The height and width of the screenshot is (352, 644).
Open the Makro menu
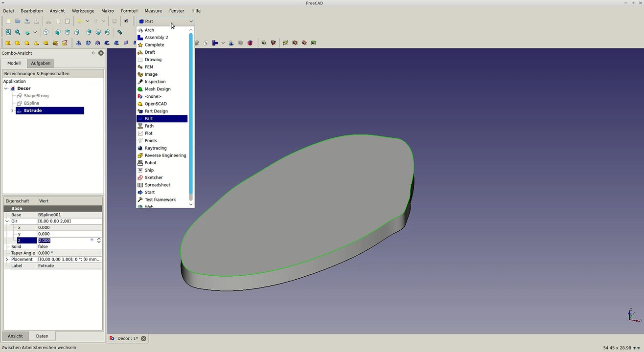point(108,11)
